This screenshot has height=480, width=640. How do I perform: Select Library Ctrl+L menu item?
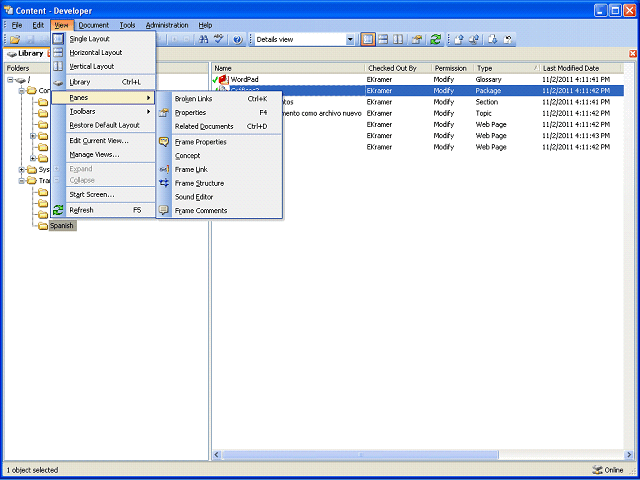(x=103, y=82)
